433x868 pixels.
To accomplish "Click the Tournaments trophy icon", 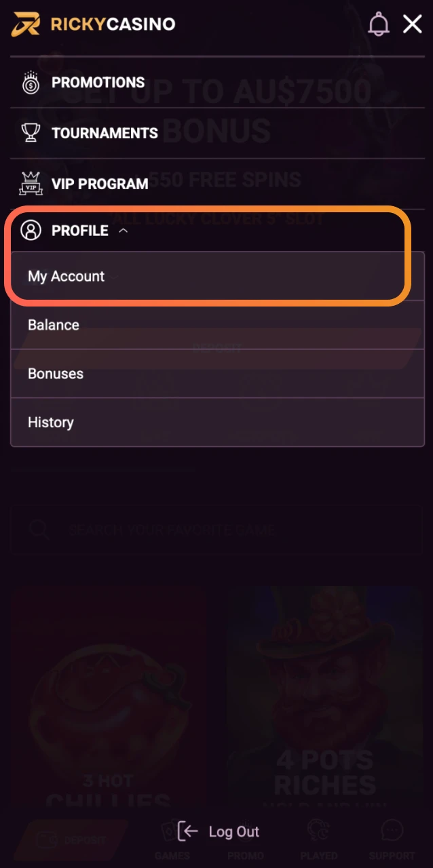I will (x=30, y=133).
